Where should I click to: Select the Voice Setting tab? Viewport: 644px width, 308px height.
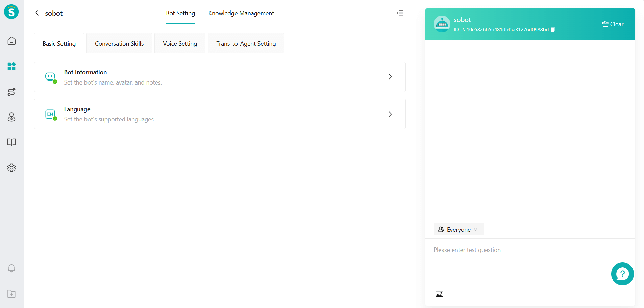[180, 43]
